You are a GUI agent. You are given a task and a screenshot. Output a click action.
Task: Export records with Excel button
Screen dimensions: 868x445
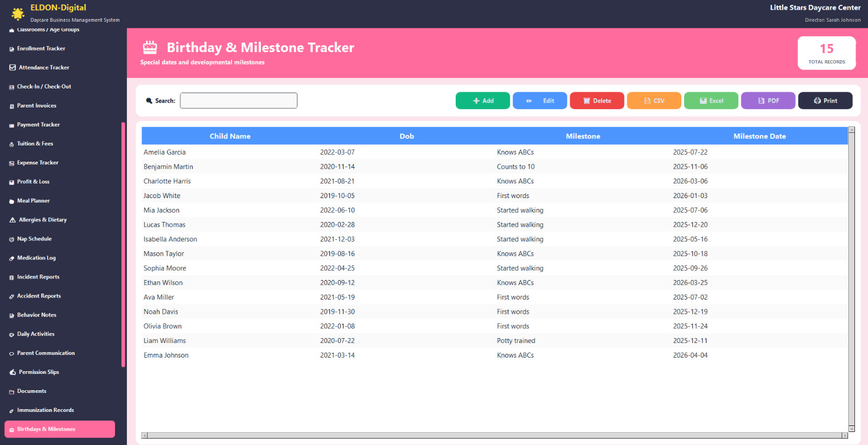711,100
